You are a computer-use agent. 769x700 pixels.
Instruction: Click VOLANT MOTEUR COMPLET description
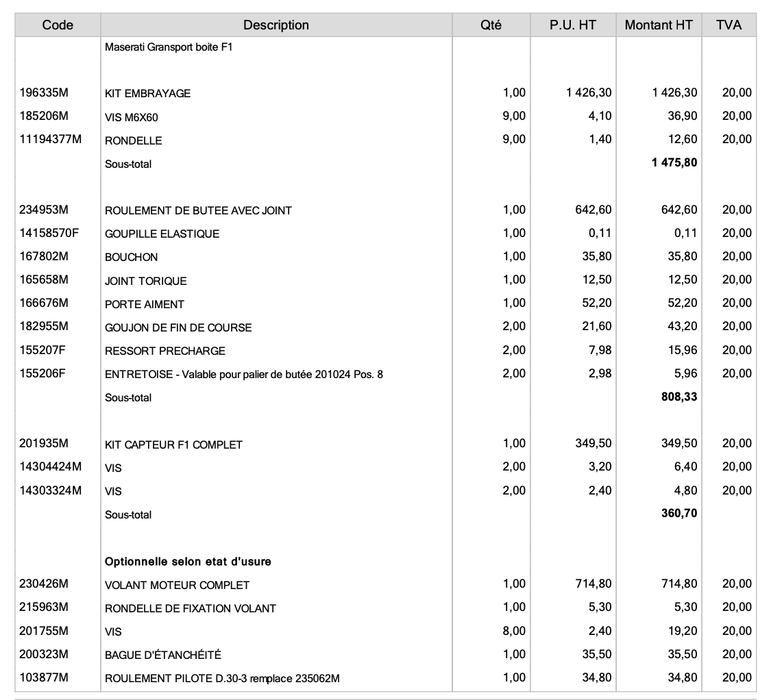[x=177, y=586]
